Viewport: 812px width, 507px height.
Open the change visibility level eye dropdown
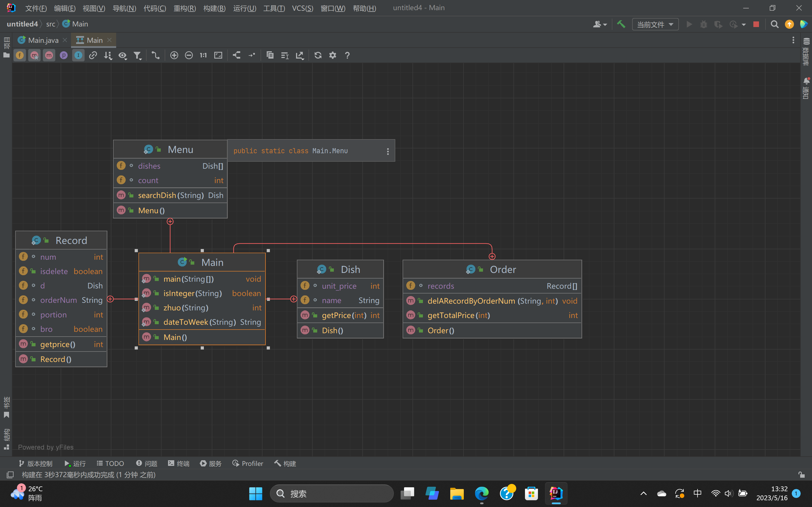[122, 55]
